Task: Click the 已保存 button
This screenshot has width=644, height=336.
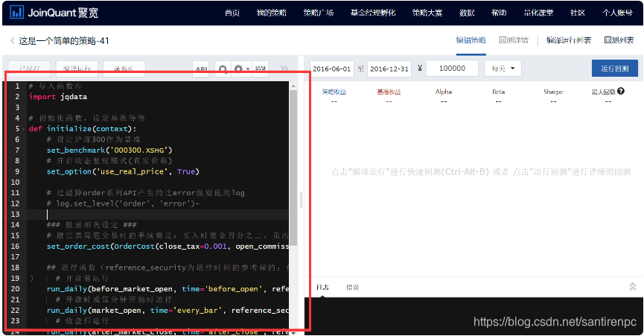Action: click(30, 69)
